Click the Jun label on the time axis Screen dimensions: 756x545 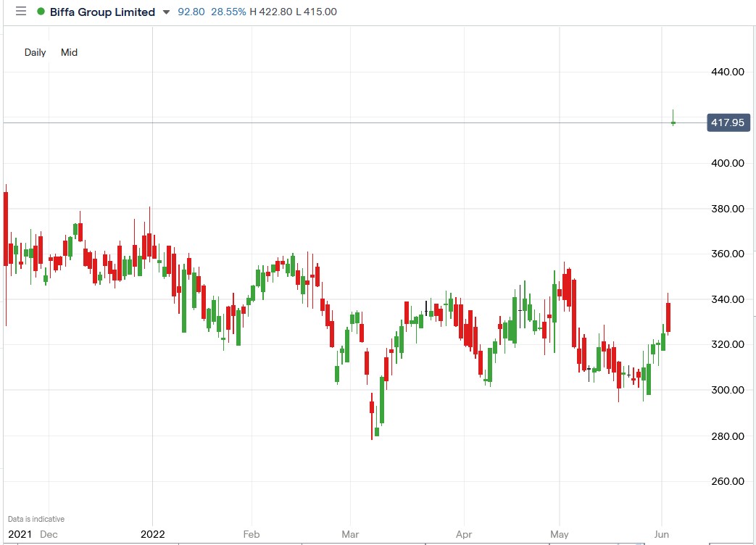click(x=660, y=534)
